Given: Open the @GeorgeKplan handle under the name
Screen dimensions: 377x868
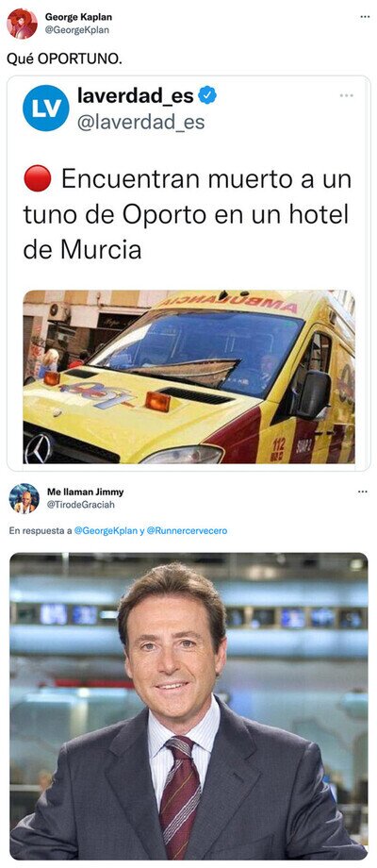Looking at the screenshot, I should 77,30.
